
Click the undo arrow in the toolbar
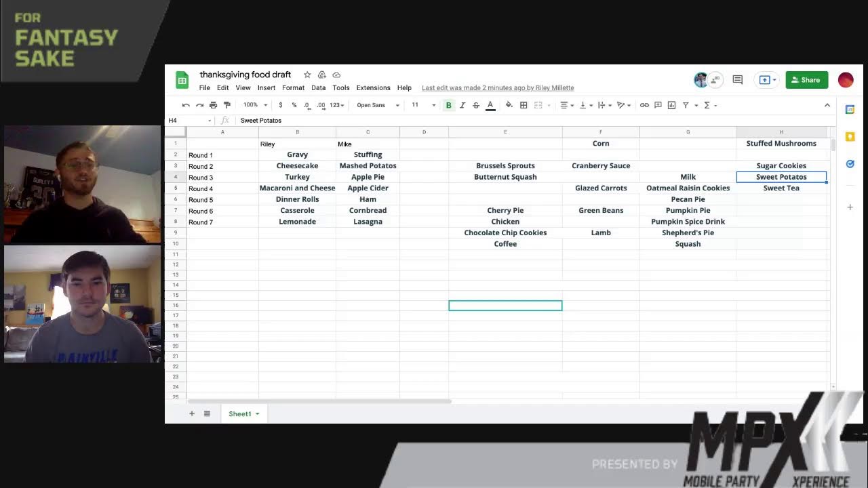[x=186, y=105]
